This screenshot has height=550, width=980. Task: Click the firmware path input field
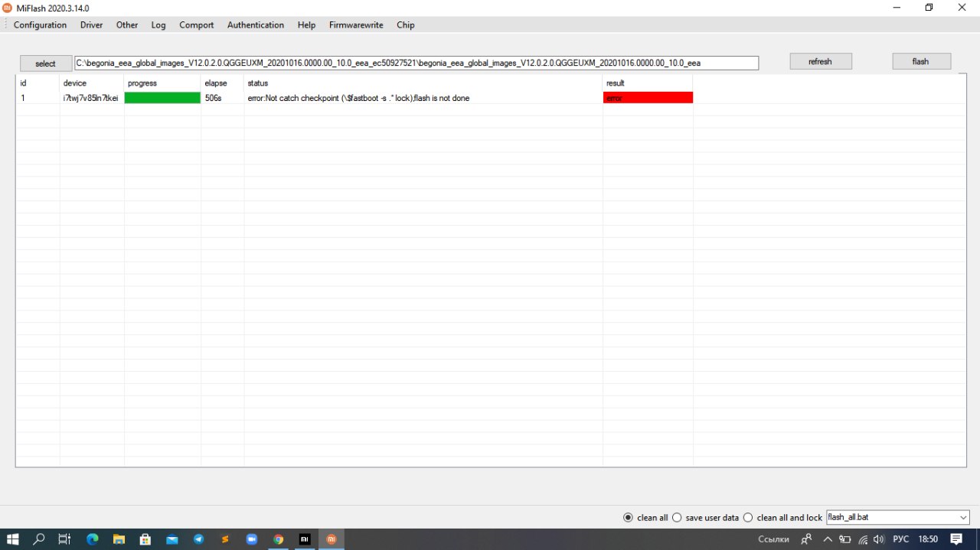pos(416,63)
